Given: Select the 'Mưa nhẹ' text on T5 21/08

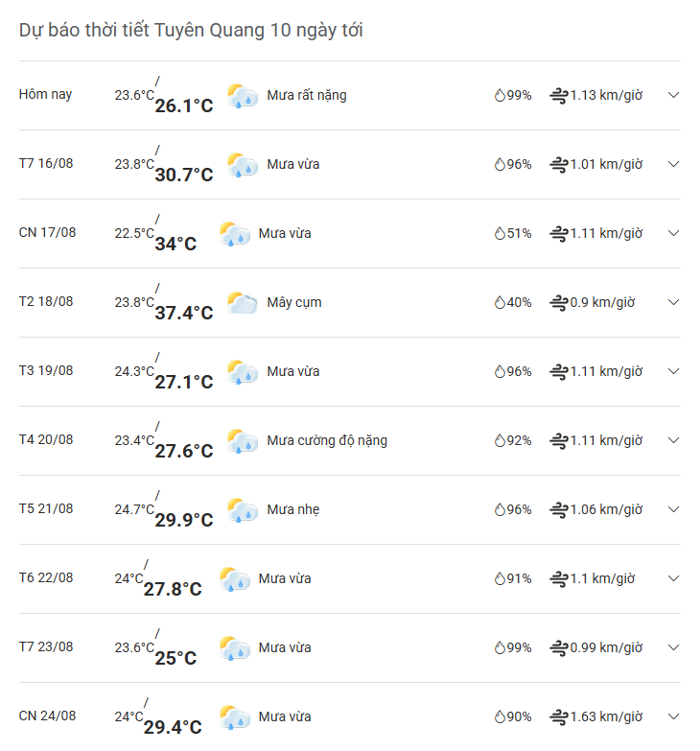Looking at the screenshot, I should [293, 509].
